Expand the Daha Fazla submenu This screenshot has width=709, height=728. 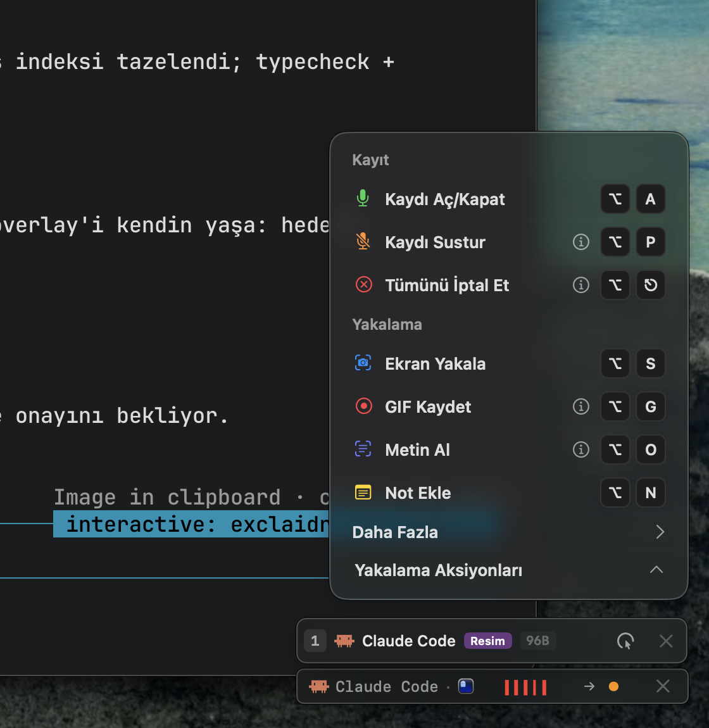coord(509,532)
